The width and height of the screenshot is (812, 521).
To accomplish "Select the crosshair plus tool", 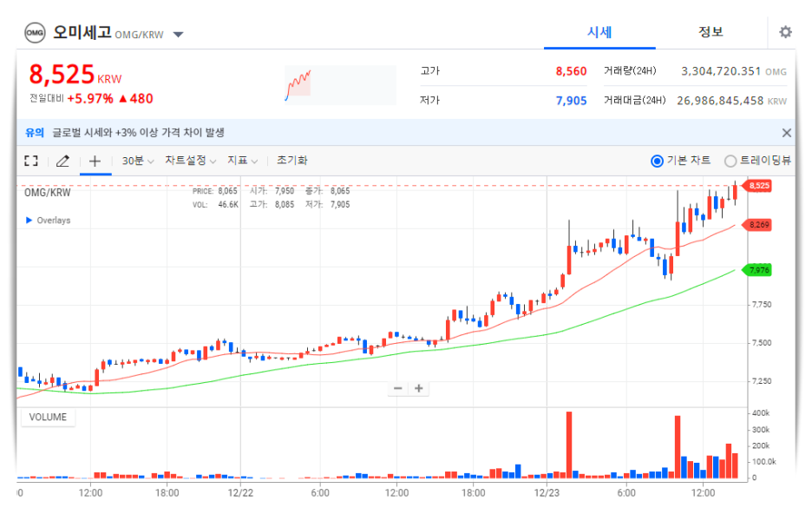I will [x=95, y=161].
